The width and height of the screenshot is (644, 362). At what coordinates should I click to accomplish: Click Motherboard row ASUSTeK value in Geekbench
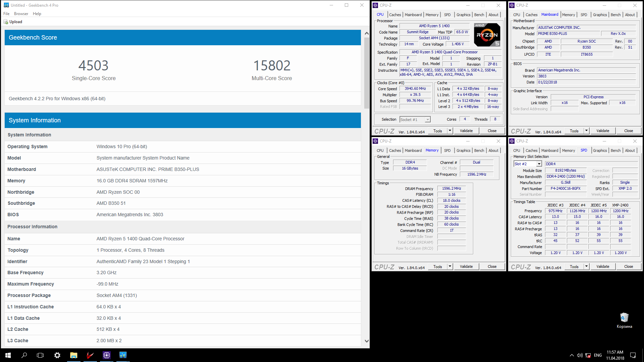pos(148,169)
